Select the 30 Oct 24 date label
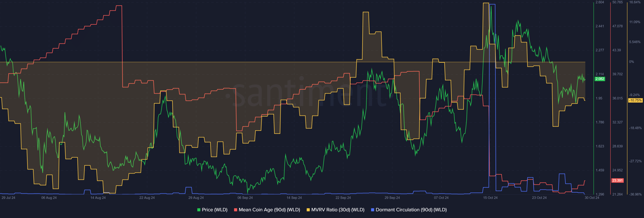The height and width of the screenshot is (218, 644). (x=592, y=198)
